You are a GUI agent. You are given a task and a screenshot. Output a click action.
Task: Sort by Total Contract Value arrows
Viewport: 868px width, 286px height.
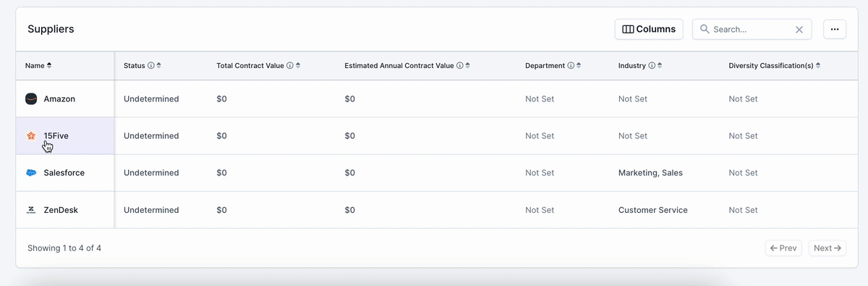[297, 65]
